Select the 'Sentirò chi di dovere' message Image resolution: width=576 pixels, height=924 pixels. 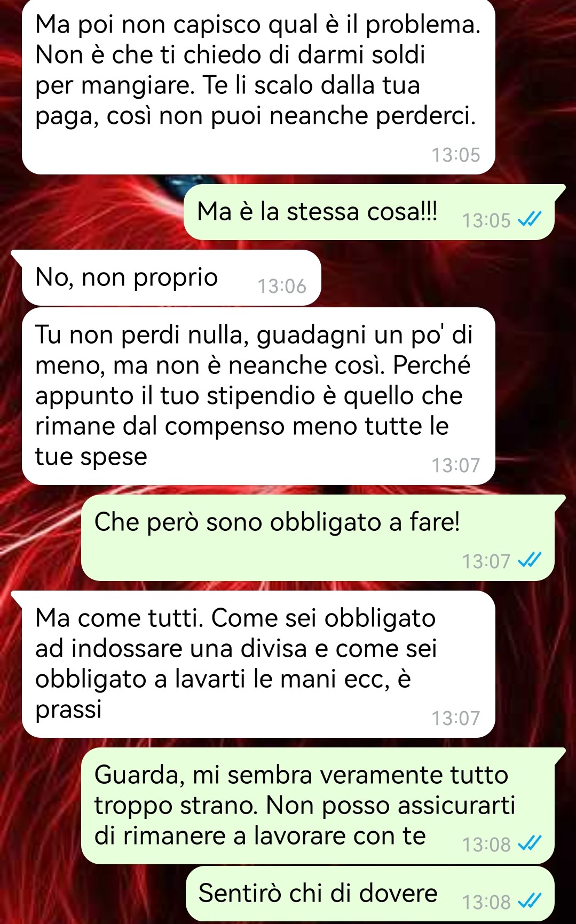tap(370, 894)
